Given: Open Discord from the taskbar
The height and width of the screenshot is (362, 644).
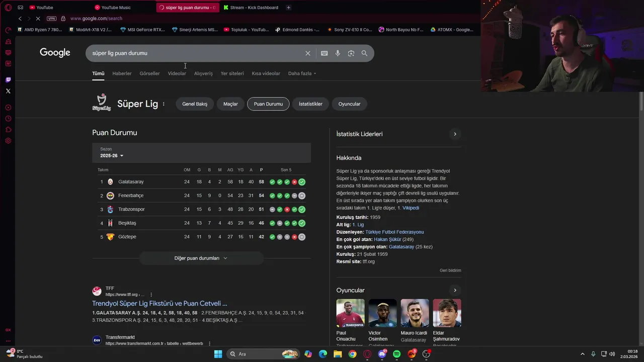Looking at the screenshot, I should 382,354.
